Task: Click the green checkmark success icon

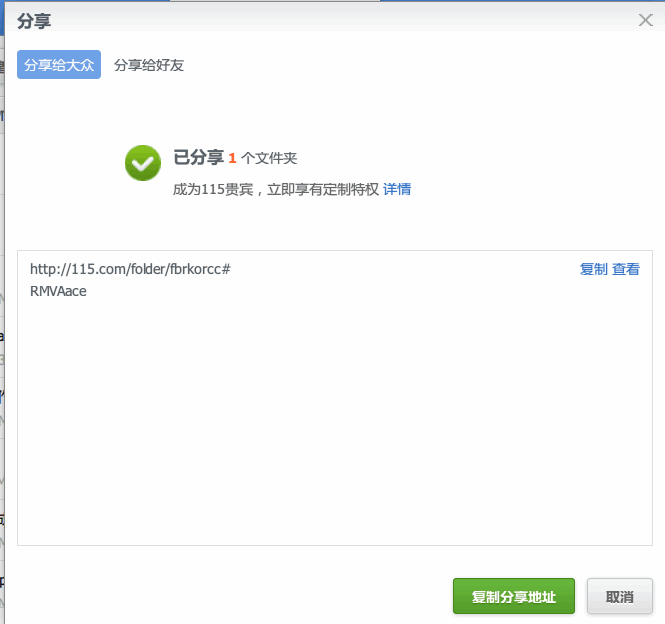Action: pyautogui.click(x=143, y=163)
